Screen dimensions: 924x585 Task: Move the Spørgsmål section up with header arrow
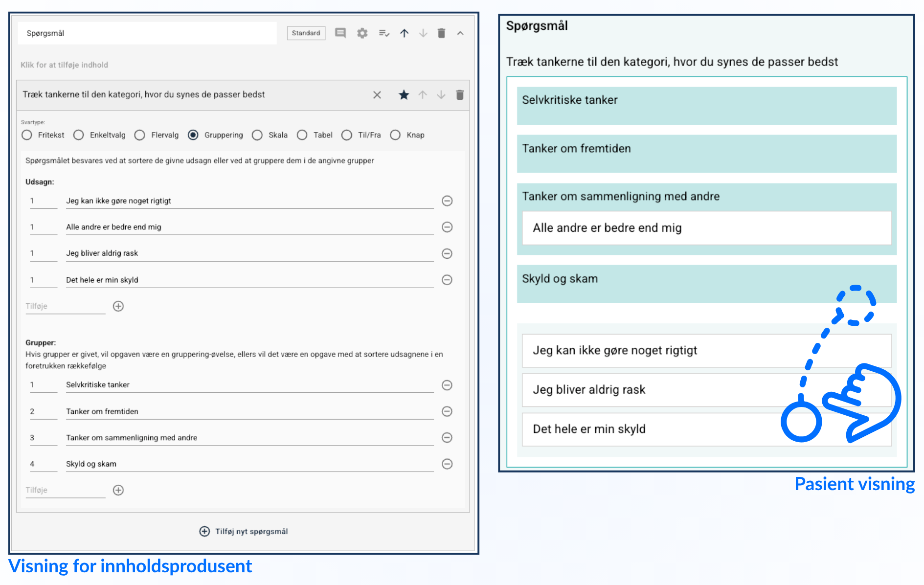click(404, 33)
